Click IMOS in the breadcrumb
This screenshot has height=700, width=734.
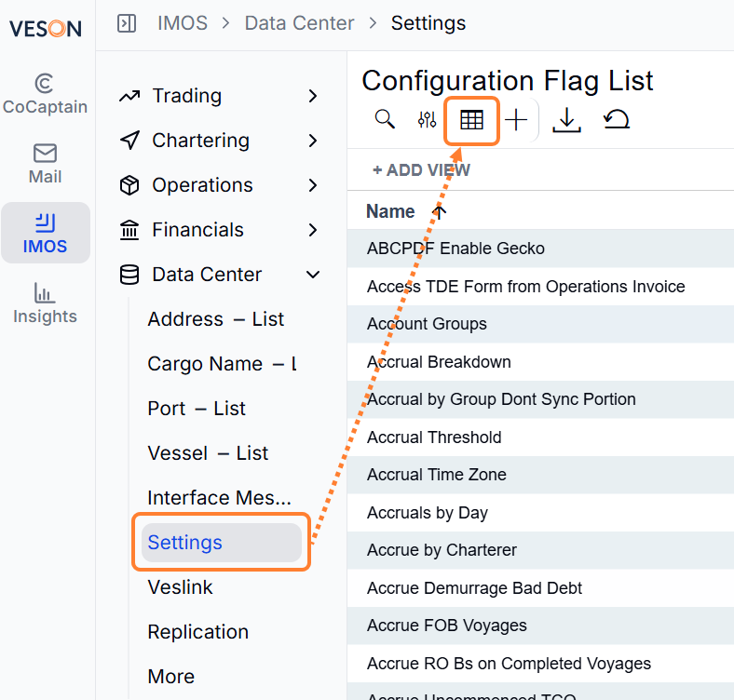[x=183, y=23]
